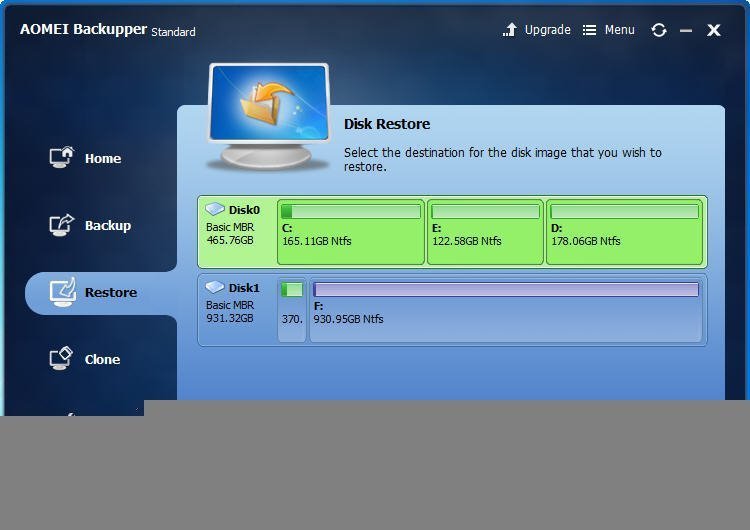Click the Menu list icon
This screenshot has width=750, height=530.
[589, 30]
